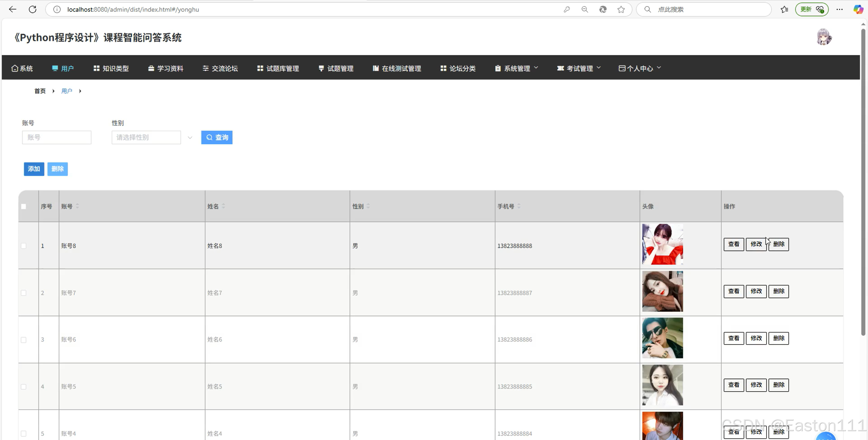
Task: Click the password key icon in address bar
Action: 567,9
